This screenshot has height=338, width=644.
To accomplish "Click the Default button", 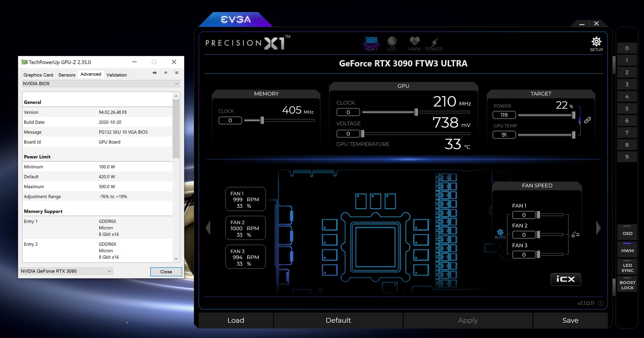I will pyautogui.click(x=338, y=321).
